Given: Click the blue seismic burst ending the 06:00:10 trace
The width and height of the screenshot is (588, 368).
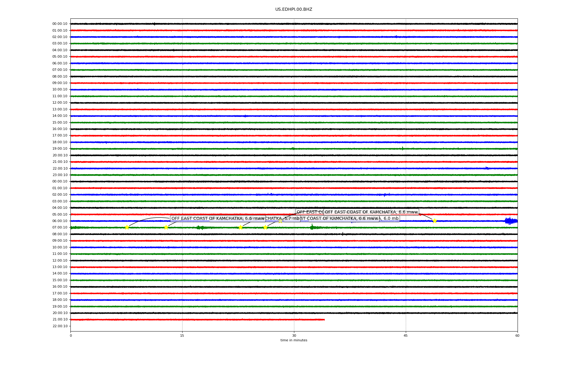Looking at the screenshot, I should click(x=511, y=221).
